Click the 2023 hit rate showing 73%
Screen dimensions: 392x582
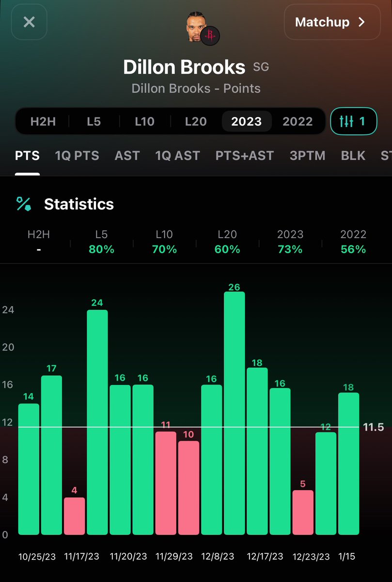tap(290, 249)
